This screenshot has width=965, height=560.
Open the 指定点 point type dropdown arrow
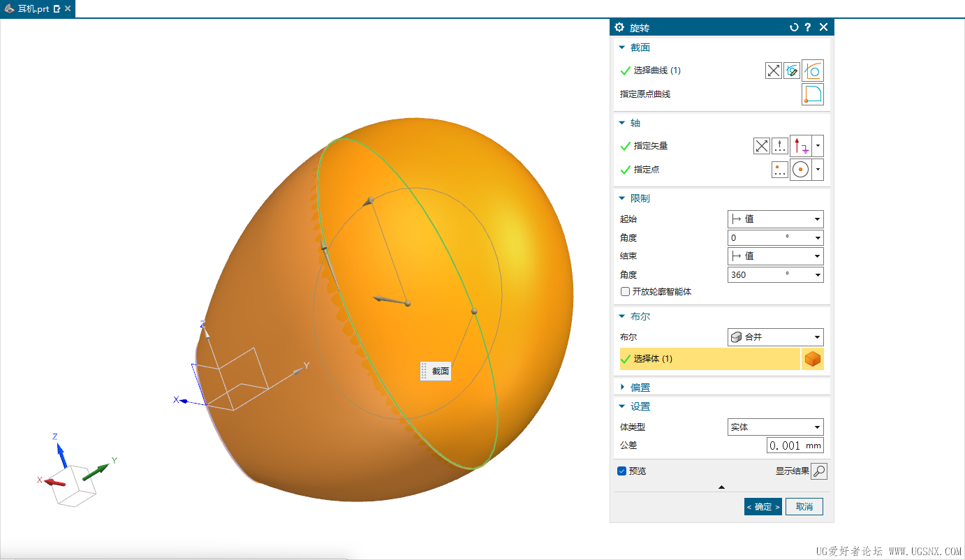[x=818, y=170]
